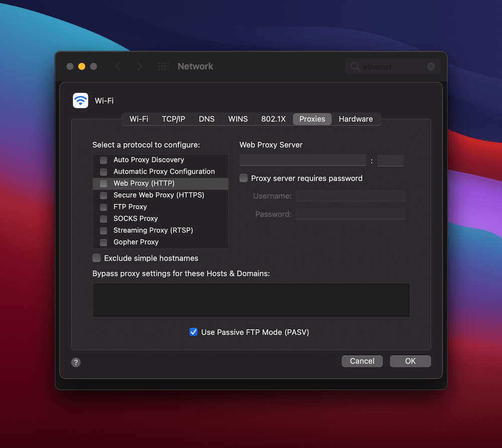Select the Secure Web Proxy (HTTPS) row label

click(x=159, y=195)
